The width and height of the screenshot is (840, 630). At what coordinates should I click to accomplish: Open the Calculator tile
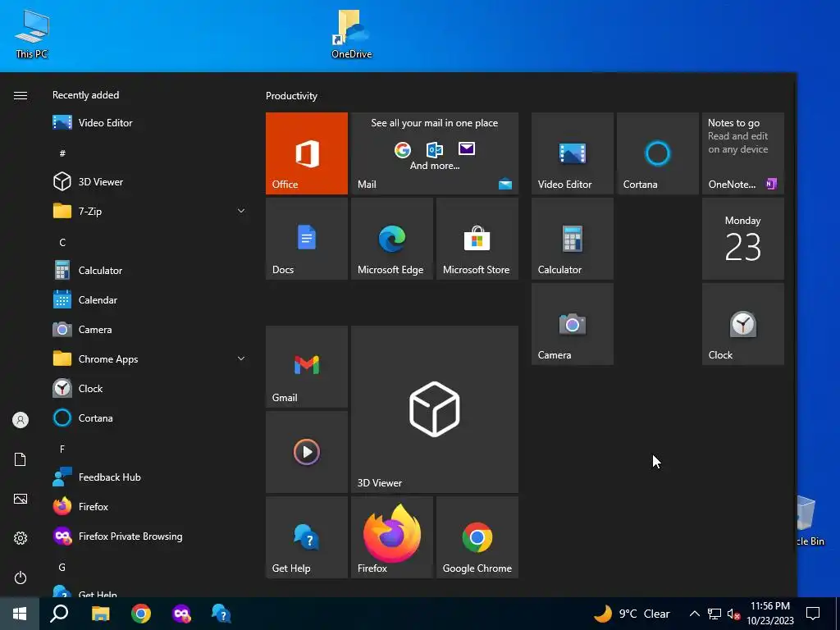tap(572, 239)
